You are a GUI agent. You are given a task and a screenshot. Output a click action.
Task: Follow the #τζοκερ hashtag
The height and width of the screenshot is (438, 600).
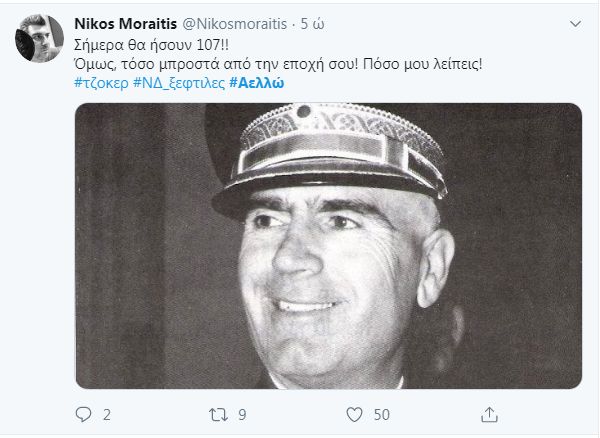pyautogui.click(x=101, y=83)
